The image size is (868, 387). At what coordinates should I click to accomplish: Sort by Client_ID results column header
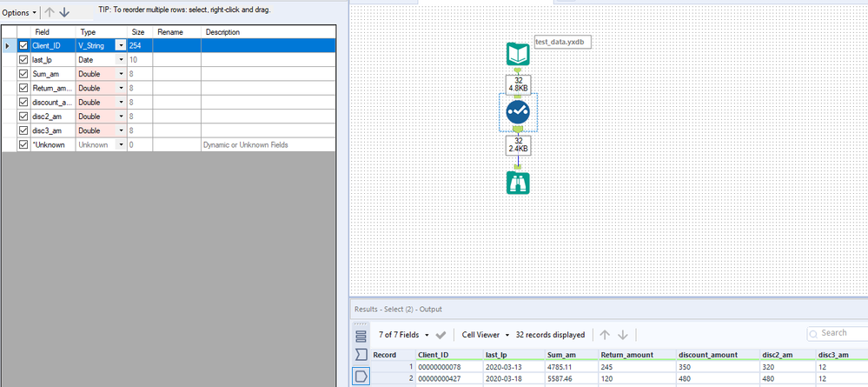[x=449, y=355]
